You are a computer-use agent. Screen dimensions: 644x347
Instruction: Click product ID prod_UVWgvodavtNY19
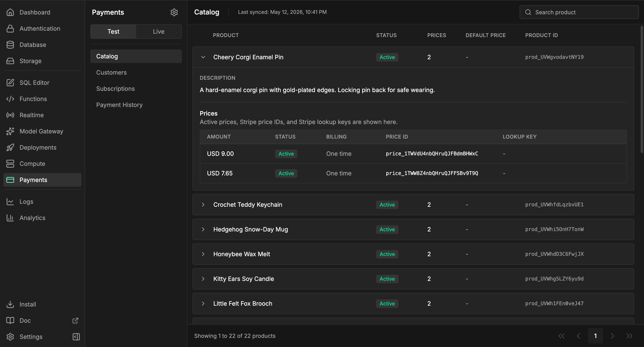tap(554, 57)
